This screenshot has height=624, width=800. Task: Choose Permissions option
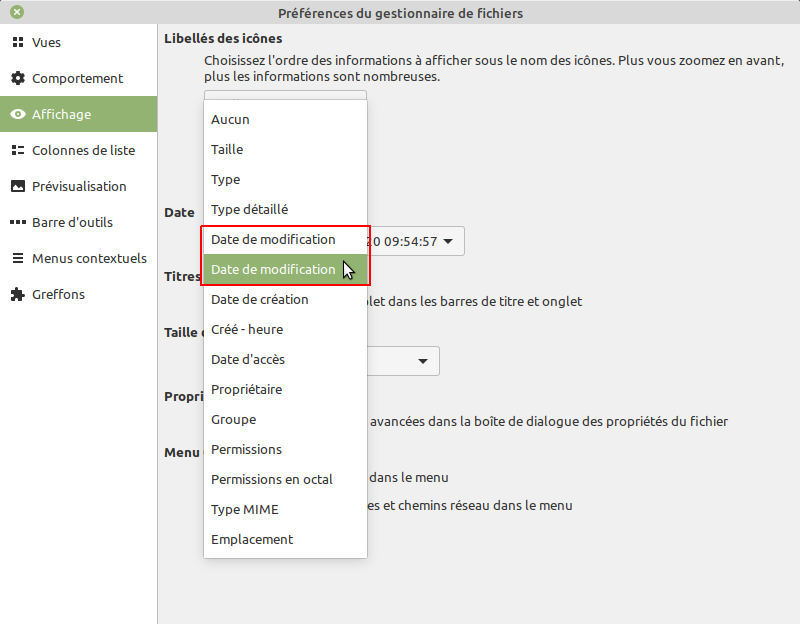click(x=285, y=450)
